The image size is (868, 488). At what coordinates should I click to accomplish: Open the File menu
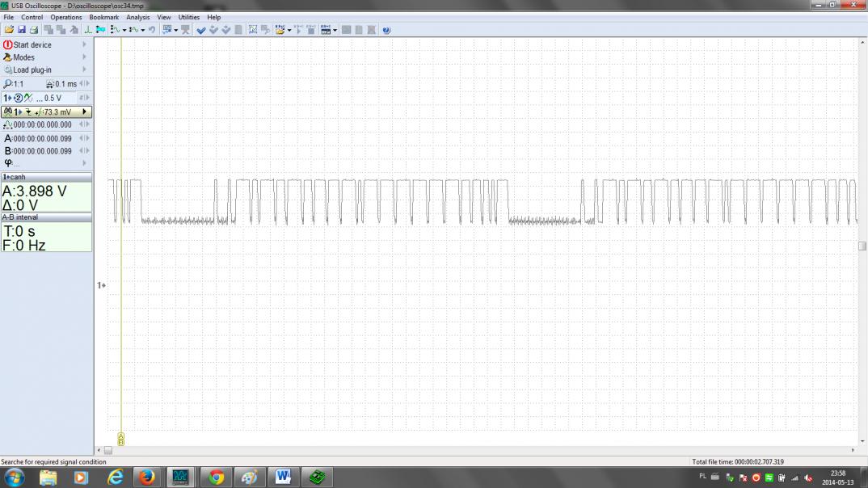[x=9, y=17]
